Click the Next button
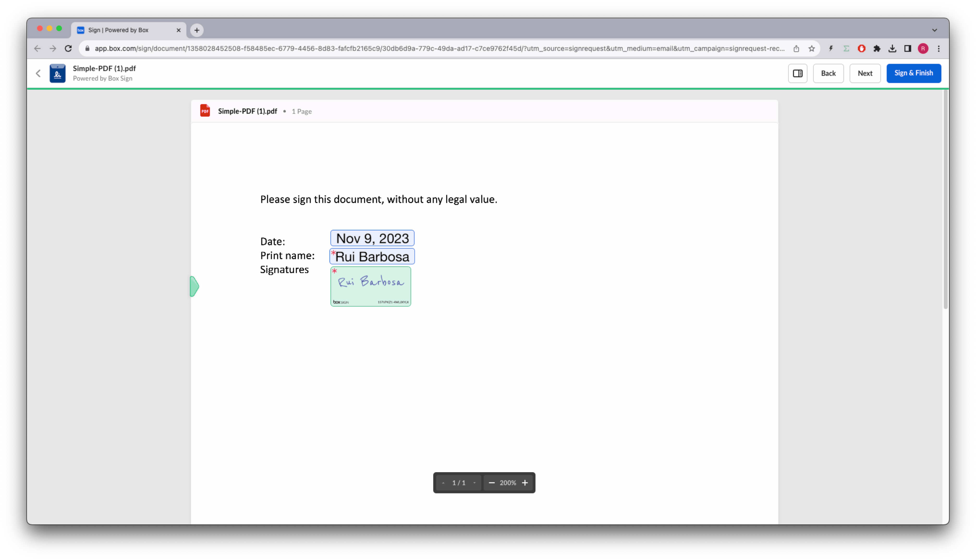The width and height of the screenshot is (976, 560). point(865,73)
